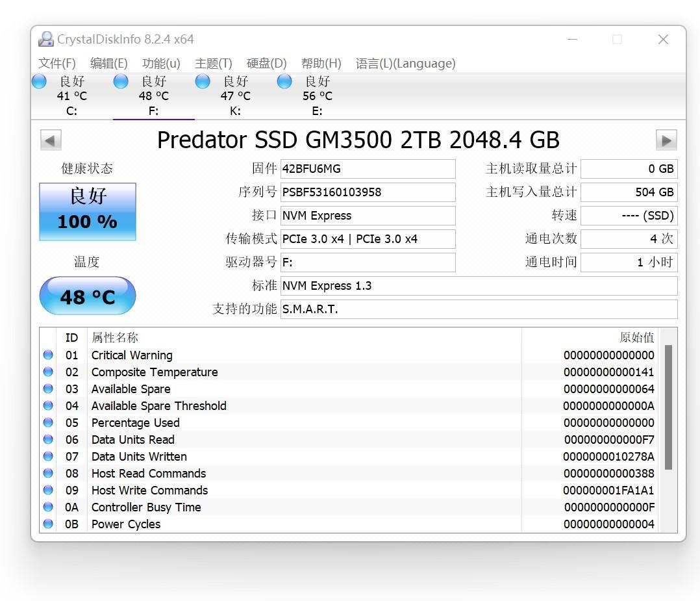Click raw value 000000001FA1A1
The width and height of the screenshot is (700, 601).
[x=608, y=490]
